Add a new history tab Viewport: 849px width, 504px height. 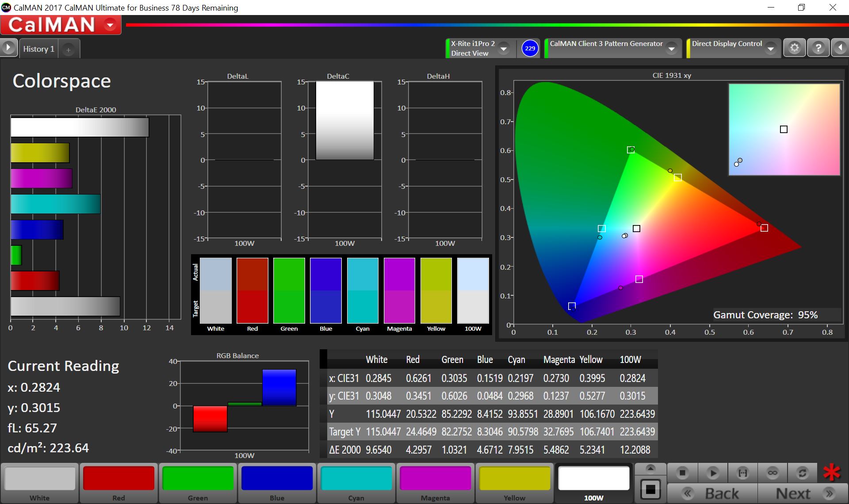point(69,50)
